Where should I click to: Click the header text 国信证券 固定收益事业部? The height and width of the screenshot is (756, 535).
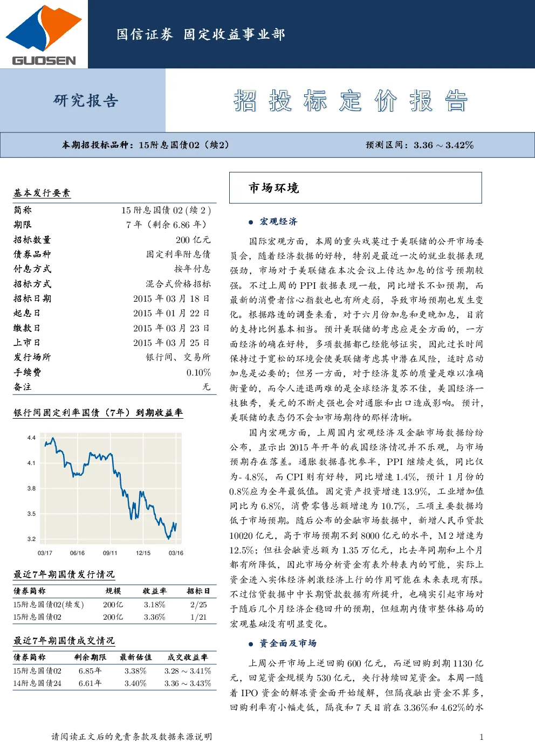tap(201, 34)
